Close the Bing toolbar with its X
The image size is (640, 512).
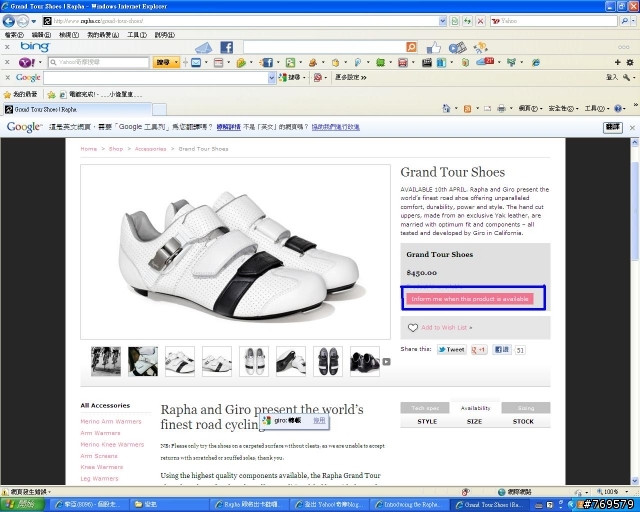tap(7, 47)
